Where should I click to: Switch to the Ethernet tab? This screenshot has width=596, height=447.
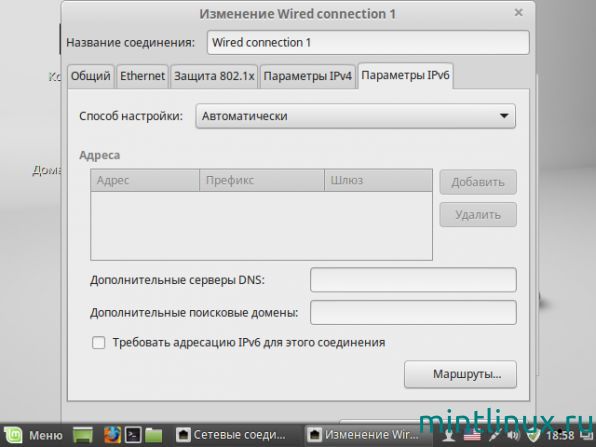point(142,76)
